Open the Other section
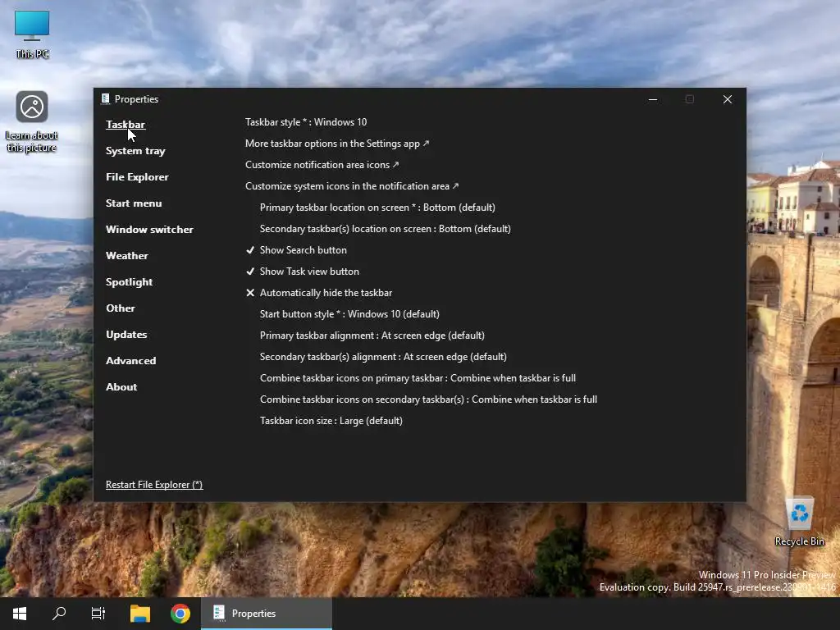This screenshot has height=630, width=840. click(121, 308)
